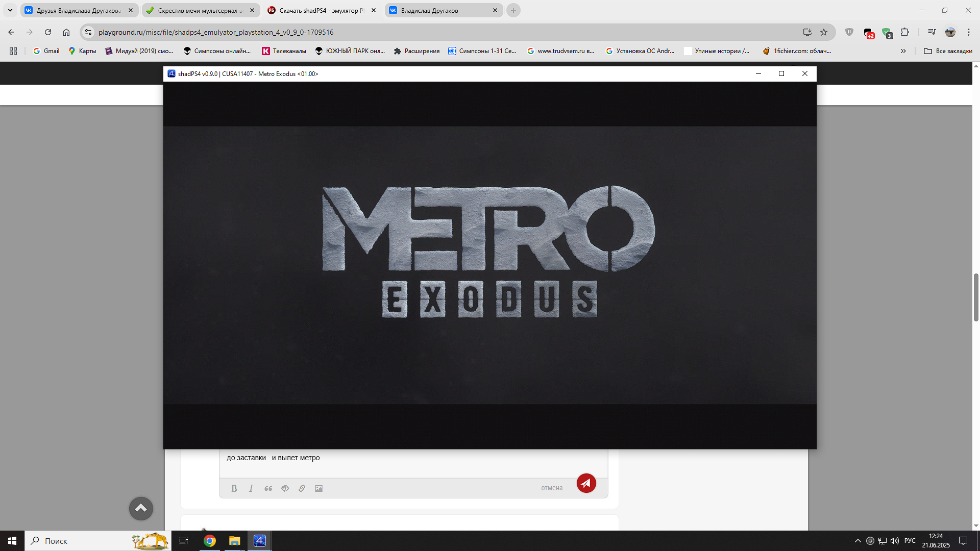980x551 pixels.
Task: Click the scroll-to-top round arrow button
Action: pos(141,509)
